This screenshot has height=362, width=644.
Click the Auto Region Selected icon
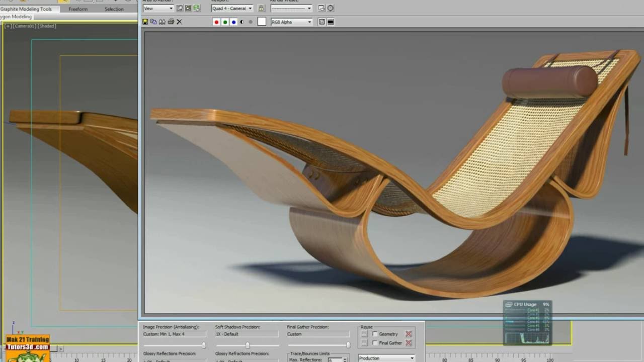point(188,8)
